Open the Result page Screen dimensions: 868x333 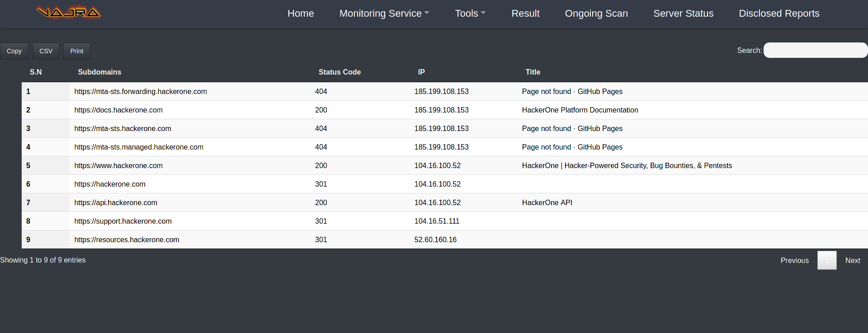pos(525,14)
